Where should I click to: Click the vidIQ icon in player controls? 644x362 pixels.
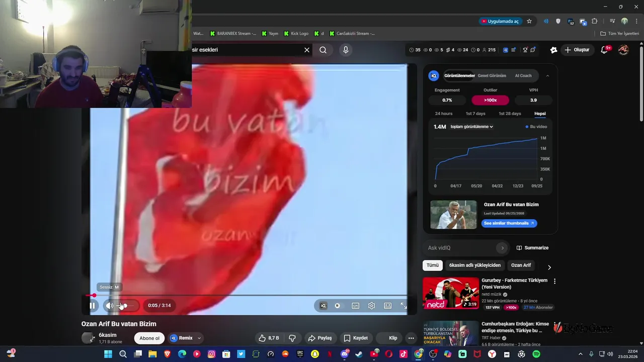coord(323,305)
